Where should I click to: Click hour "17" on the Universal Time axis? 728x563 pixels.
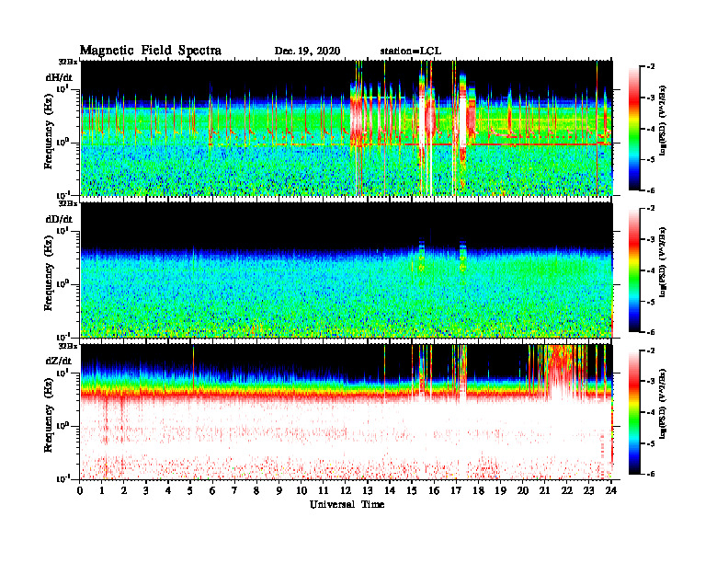coord(457,490)
